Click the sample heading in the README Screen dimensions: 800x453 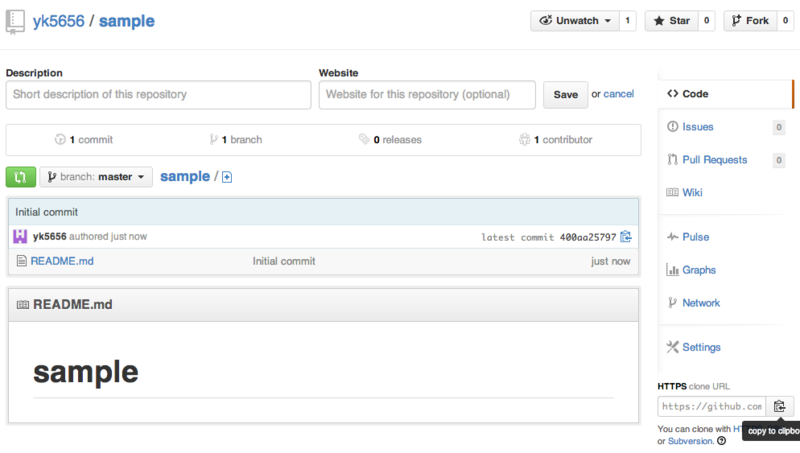click(86, 372)
